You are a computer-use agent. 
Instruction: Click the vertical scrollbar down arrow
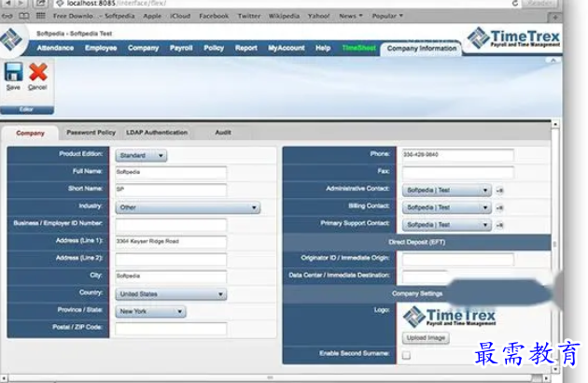pyautogui.click(x=555, y=369)
